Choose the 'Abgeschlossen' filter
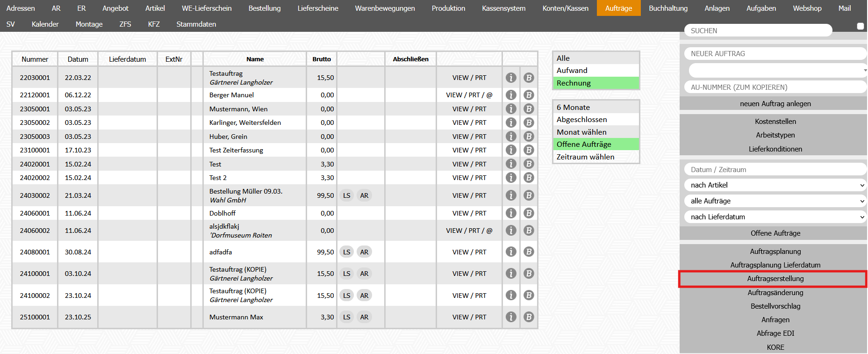868x354 pixels. point(595,120)
